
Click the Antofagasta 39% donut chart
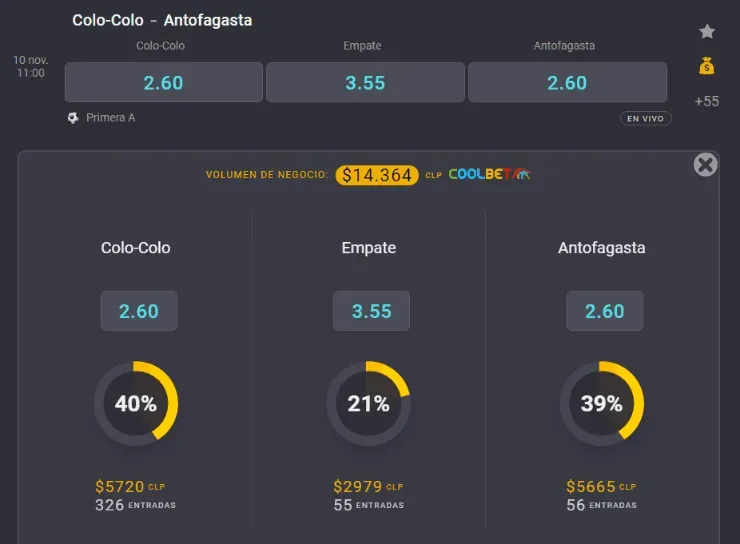(x=602, y=404)
